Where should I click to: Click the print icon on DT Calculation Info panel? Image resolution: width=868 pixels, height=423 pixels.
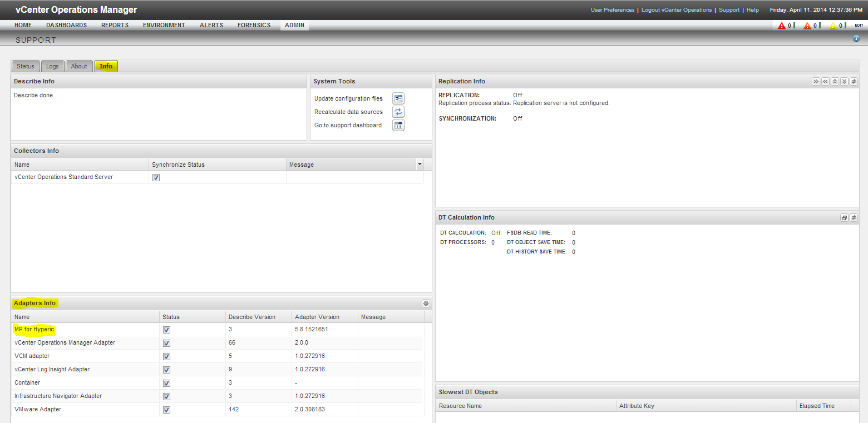click(x=844, y=217)
